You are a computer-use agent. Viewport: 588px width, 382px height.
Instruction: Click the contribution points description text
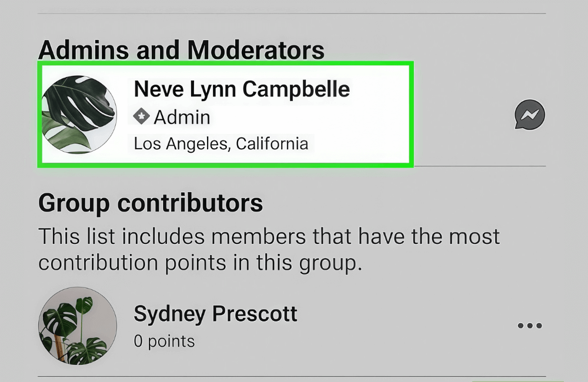click(x=269, y=249)
